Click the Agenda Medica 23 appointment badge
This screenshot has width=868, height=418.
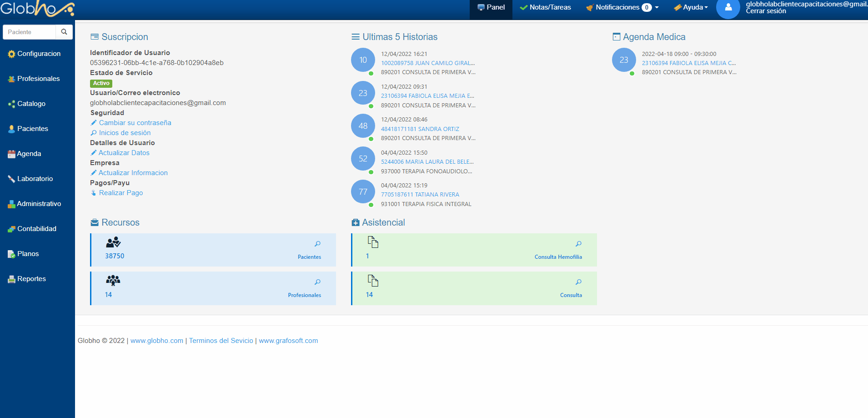point(624,60)
